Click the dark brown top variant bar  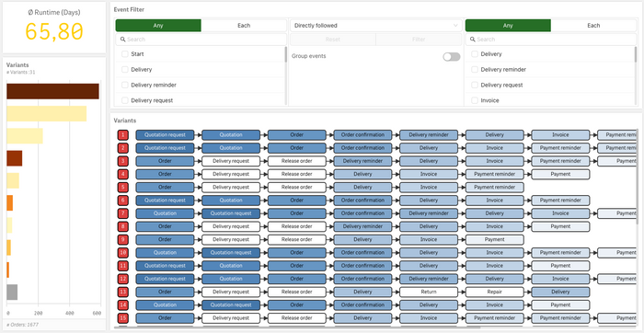click(52, 91)
